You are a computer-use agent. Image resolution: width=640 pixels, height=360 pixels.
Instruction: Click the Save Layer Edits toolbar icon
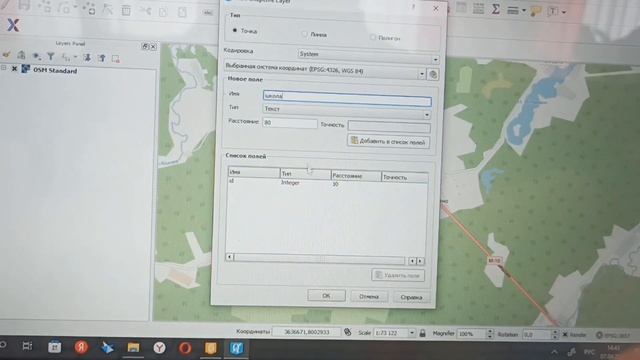[24, 5]
